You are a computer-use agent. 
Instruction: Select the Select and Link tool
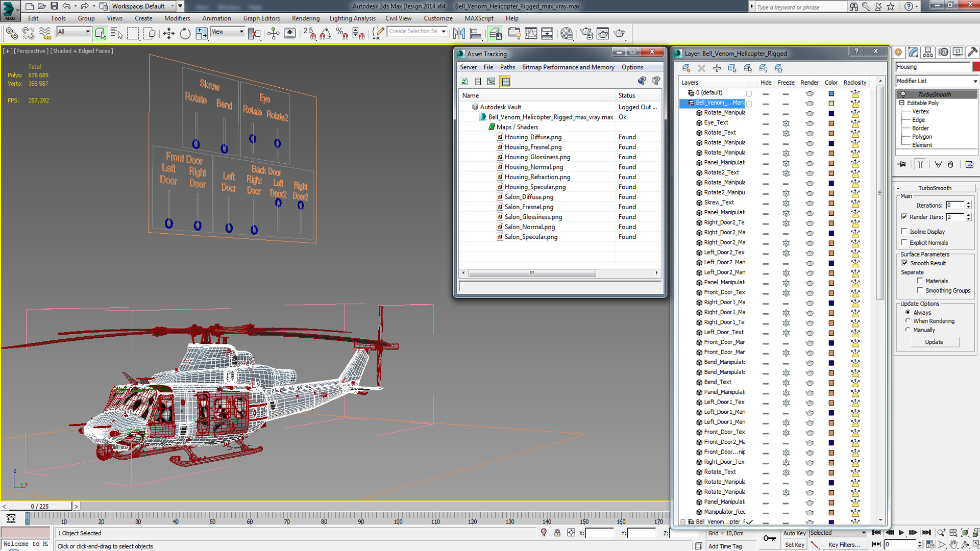click(11, 34)
